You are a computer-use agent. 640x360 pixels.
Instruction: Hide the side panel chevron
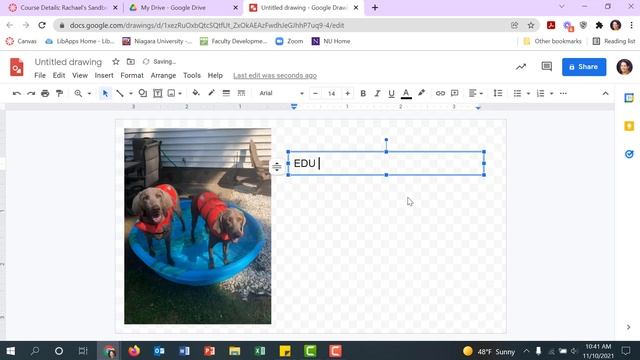pyautogui.click(x=629, y=327)
